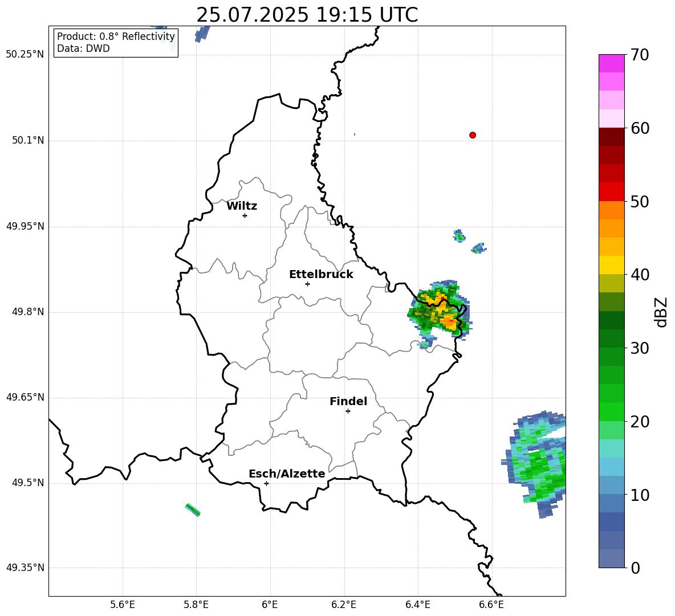Screen dimensions: 675x616
Task: Click the Esch/Alzette station label
Action: [x=287, y=474]
